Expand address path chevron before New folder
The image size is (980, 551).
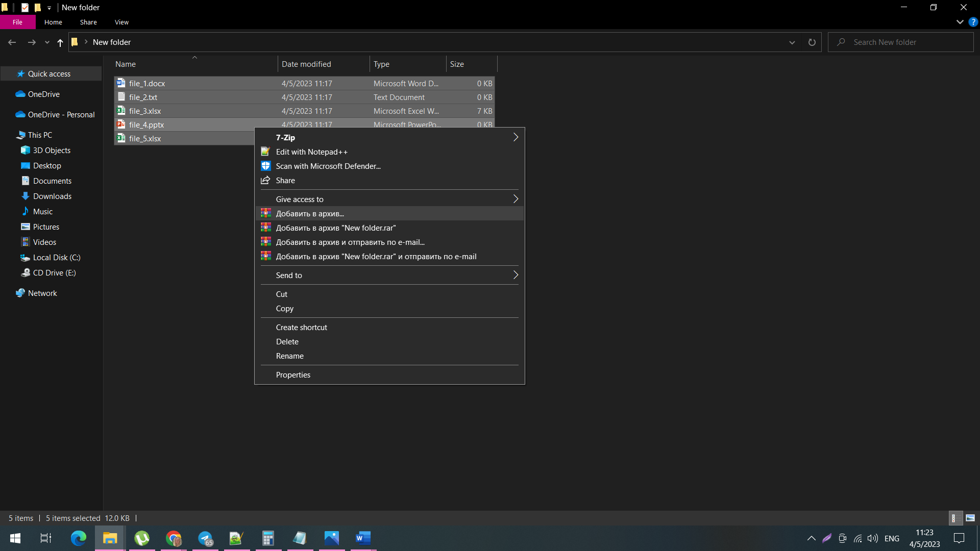[x=86, y=42]
